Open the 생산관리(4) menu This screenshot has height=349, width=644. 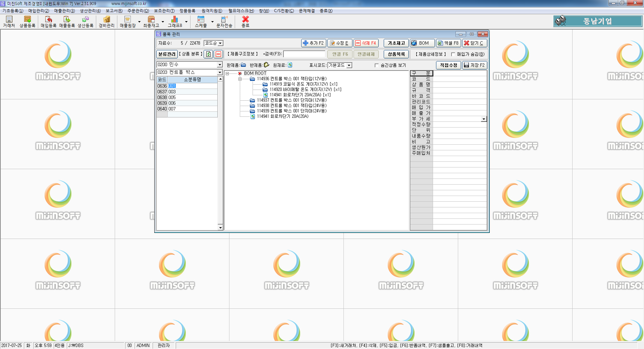click(x=90, y=11)
